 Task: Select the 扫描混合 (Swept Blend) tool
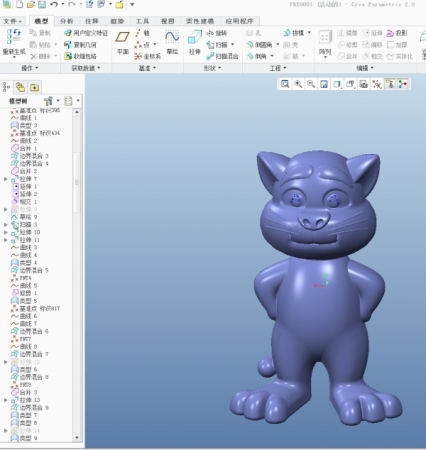222,56
